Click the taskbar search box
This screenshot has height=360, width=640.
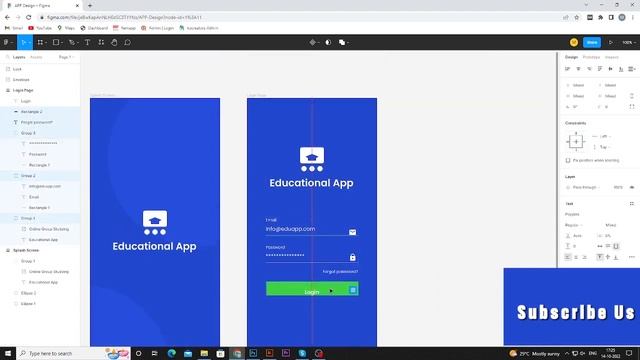point(73,353)
